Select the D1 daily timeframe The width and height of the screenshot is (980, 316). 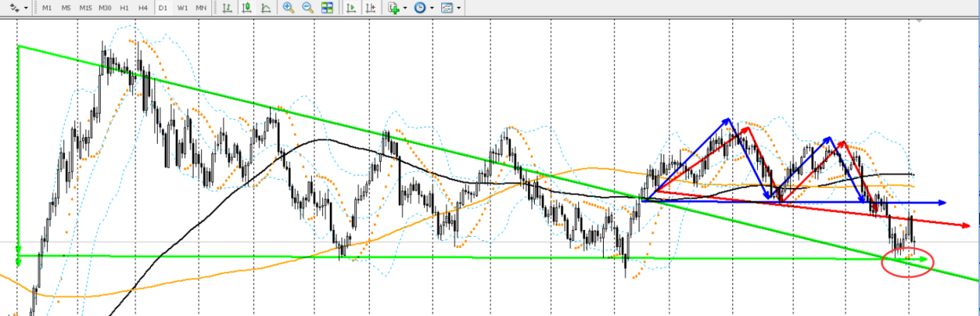click(163, 8)
